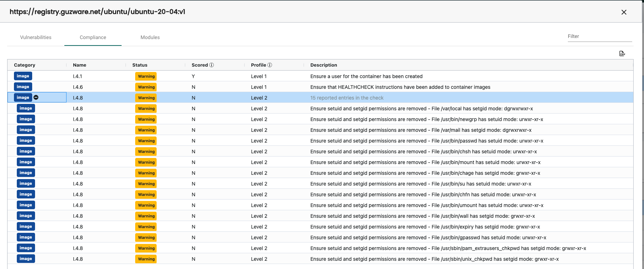
Task: Select the /var/mail setgid description
Action: click(x=421, y=130)
